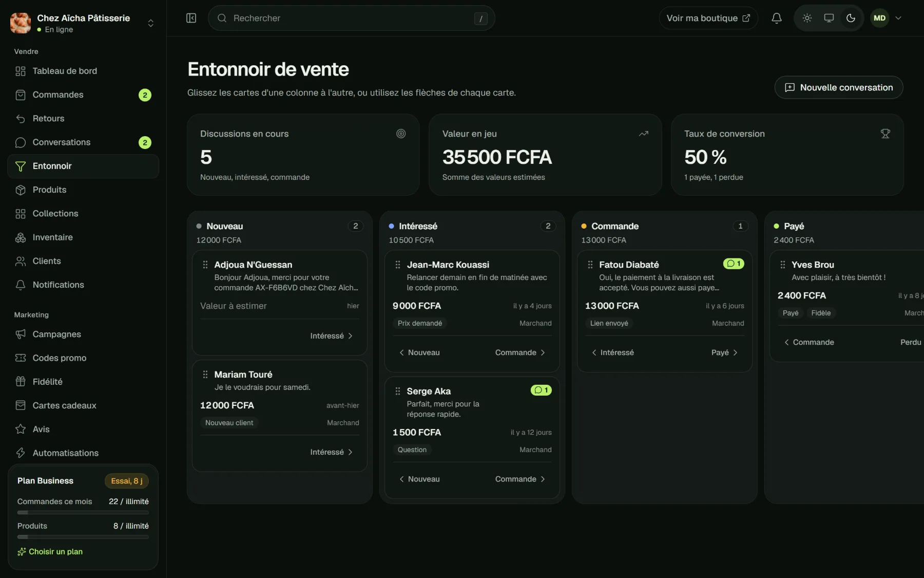
Task: Click the Produits usage progress bar
Action: tap(83, 537)
